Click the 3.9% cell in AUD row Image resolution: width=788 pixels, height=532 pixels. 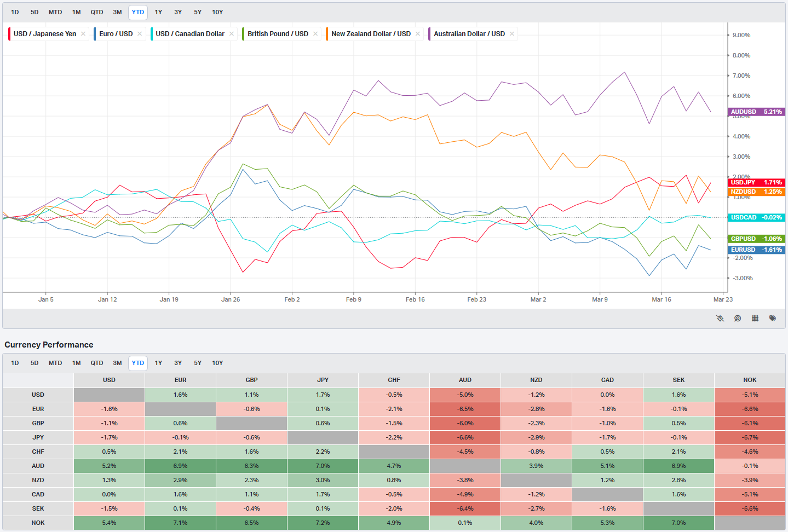click(x=536, y=466)
